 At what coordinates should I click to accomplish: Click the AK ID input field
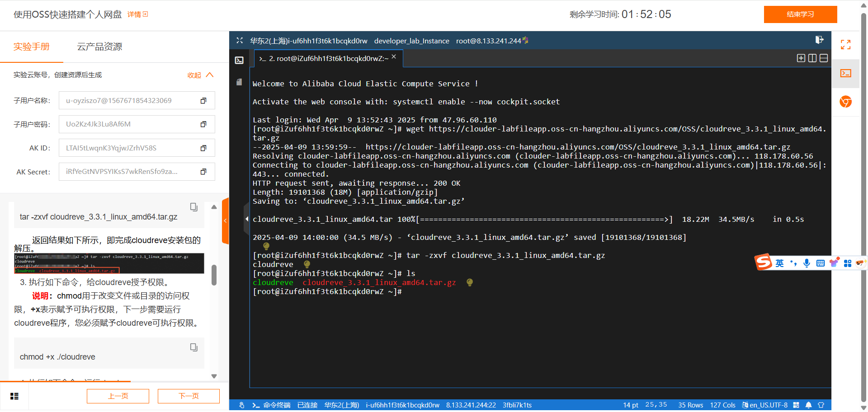click(137, 148)
